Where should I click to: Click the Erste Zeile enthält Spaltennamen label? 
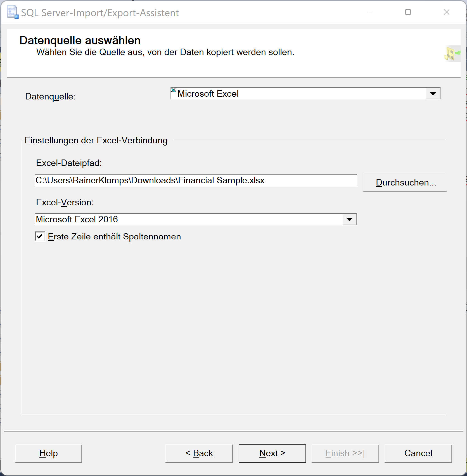[x=114, y=237]
